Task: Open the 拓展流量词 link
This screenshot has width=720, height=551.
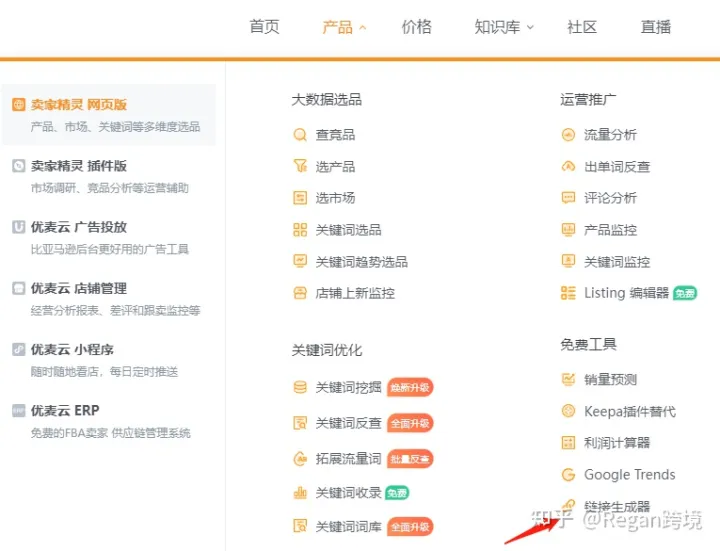Action: click(349, 458)
